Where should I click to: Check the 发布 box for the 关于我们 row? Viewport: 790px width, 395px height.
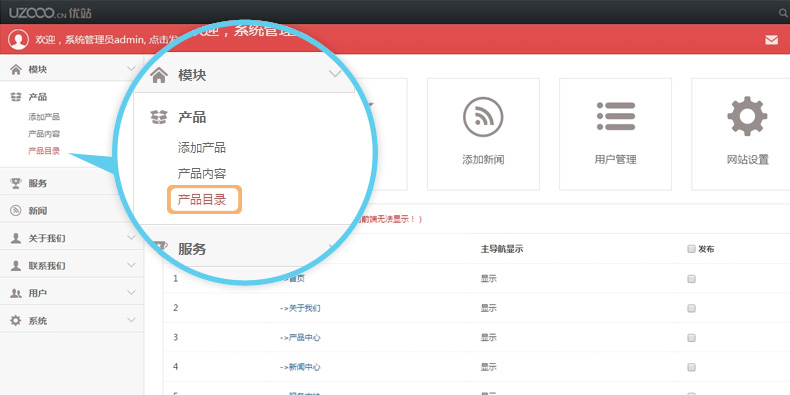[691, 308]
